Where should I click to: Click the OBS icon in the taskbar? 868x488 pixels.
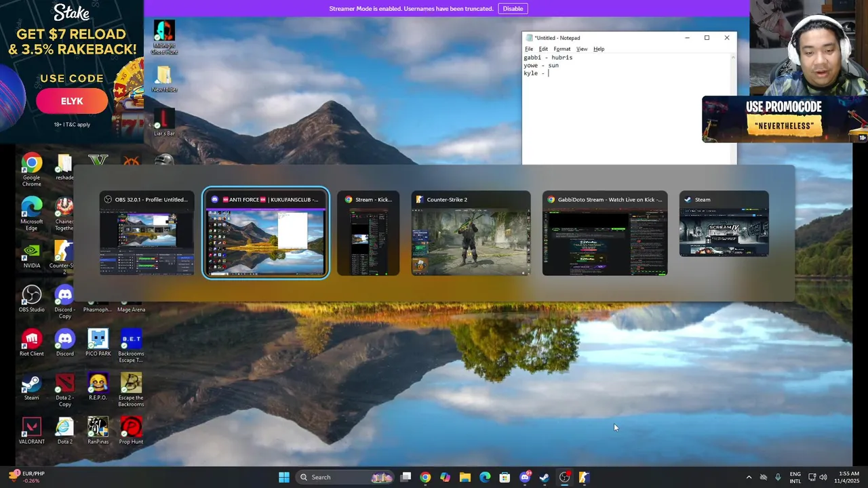(x=564, y=477)
